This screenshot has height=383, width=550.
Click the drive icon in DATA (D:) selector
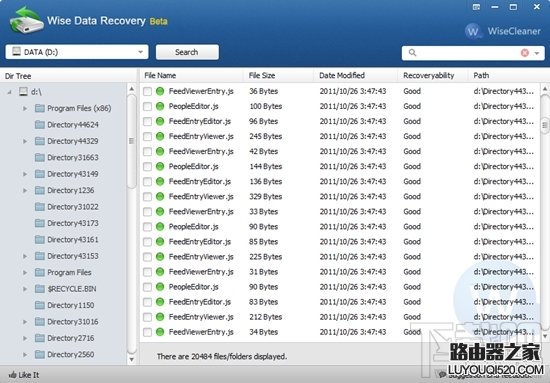[x=16, y=52]
